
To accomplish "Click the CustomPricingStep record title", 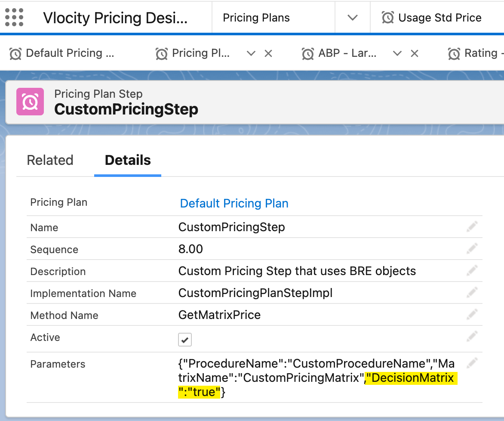I will pyautogui.click(x=126, y=109).
